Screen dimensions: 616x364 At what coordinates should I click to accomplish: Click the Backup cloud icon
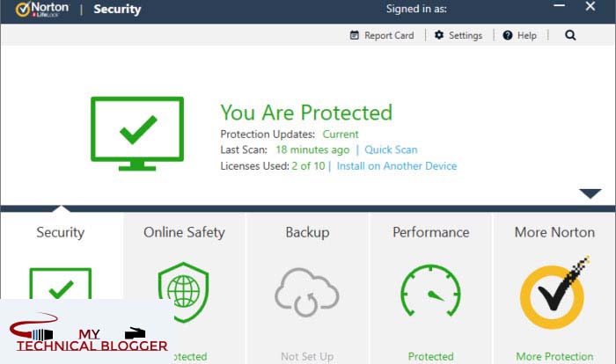coord(307,293)
